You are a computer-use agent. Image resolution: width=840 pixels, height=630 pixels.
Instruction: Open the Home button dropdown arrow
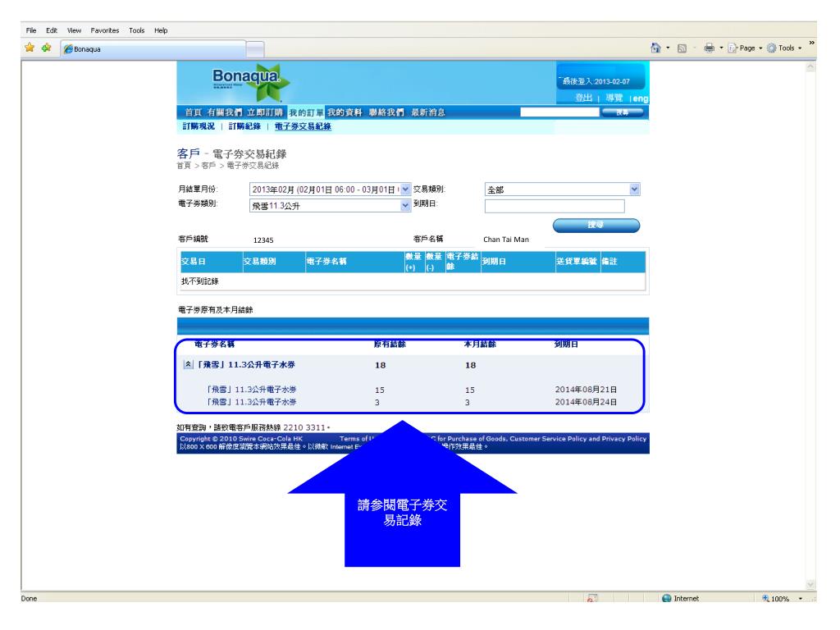[x=668, y=48]
